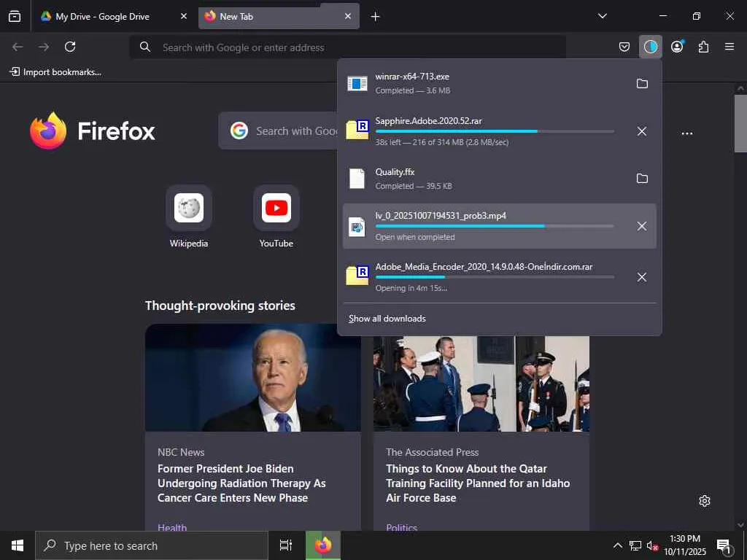Show hidden system tray icons
Image resolution: width=747 pixels, height=560 pixels.
point(617,545)
